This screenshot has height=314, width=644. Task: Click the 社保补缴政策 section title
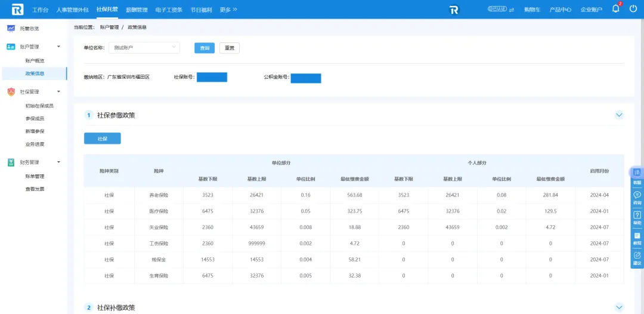(116, 307)
